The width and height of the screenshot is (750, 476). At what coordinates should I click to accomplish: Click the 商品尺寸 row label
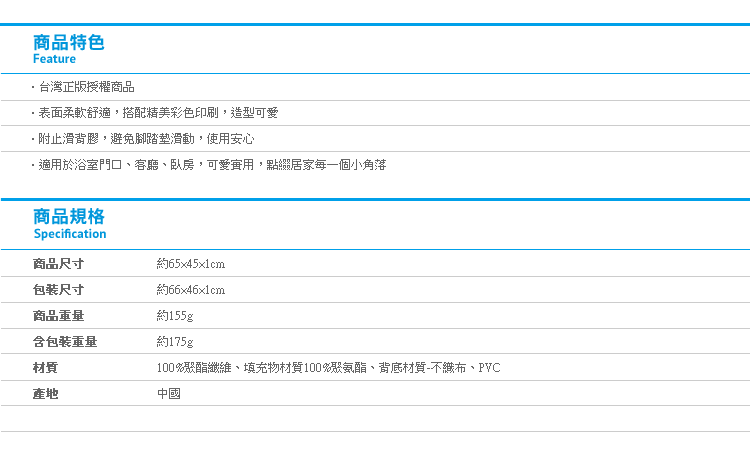point(58,264)
